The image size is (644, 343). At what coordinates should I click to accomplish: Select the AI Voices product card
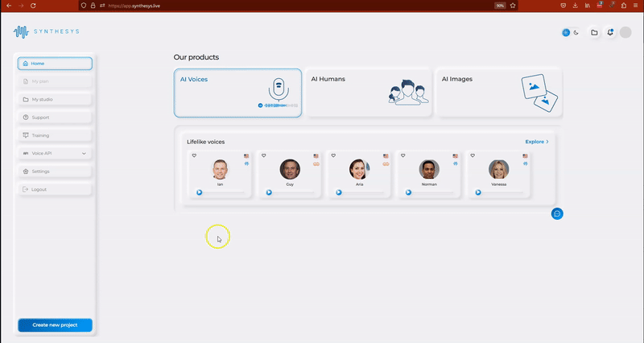point(237,93)
